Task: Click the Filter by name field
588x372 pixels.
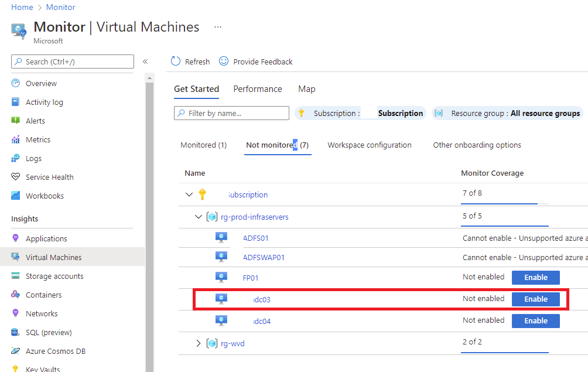Action: pos(231,113)
